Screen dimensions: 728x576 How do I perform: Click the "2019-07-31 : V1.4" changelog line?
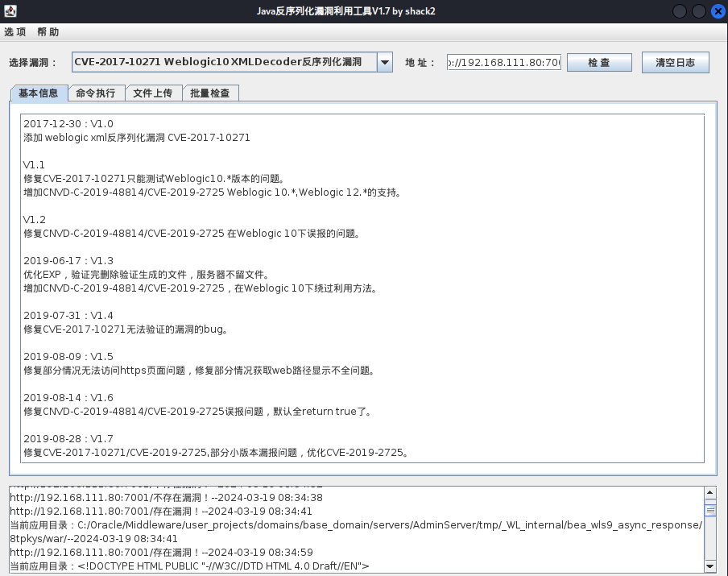tap(68, 316)
